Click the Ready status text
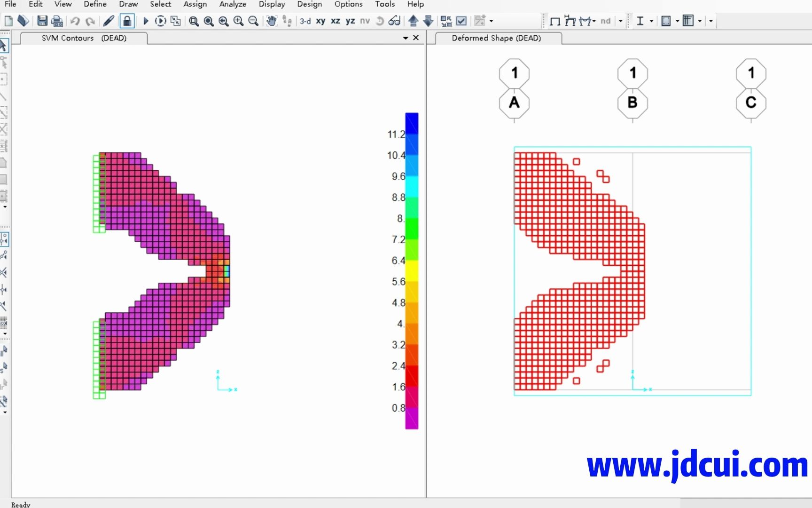812x508 pixels. point(21,504)
